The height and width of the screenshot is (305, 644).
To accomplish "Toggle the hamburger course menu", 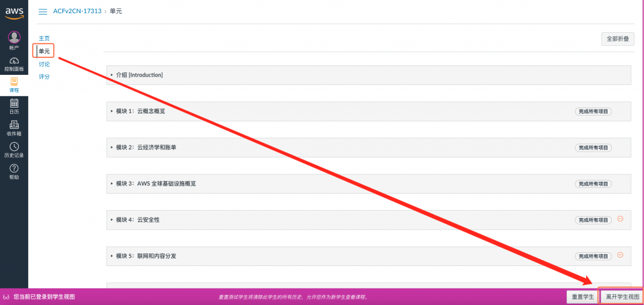I will click(43, 11).
